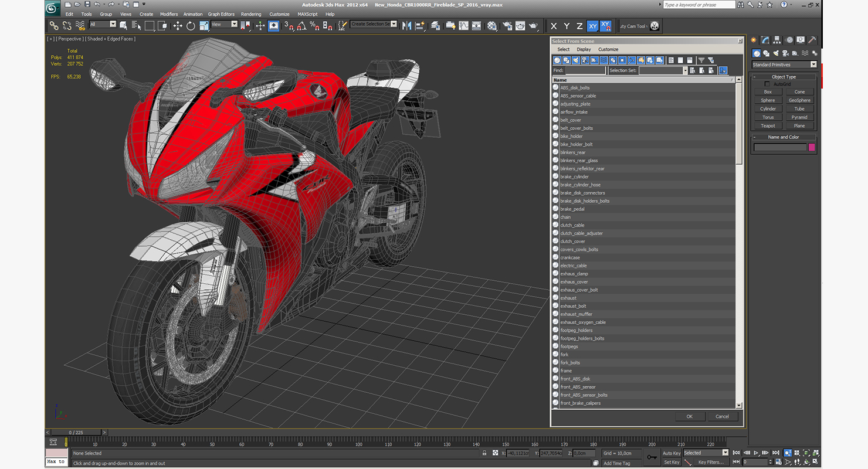Switch to the Hierarchy command panel tab
The height and width of the screenshot is (469, 868).
[777, 40]
